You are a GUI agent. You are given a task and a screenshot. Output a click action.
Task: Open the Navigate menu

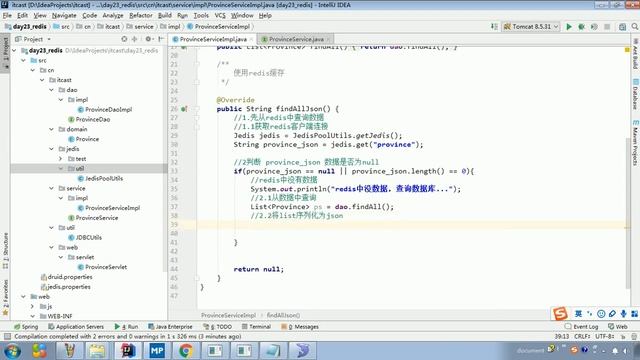[64, 16]
